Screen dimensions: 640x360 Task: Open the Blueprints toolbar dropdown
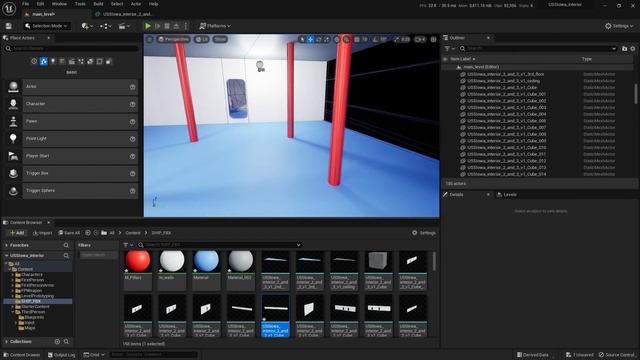[x=105, y=26]
